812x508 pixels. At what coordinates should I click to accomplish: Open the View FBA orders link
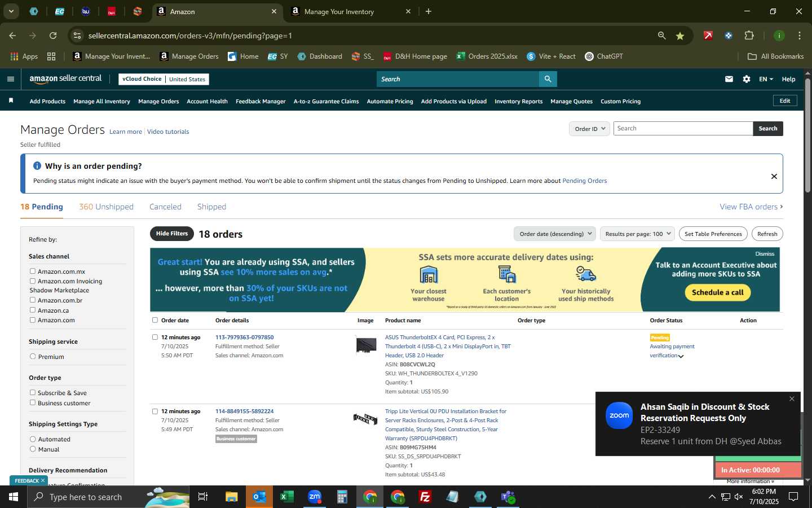pyautogui.click(x=751, y=207)
